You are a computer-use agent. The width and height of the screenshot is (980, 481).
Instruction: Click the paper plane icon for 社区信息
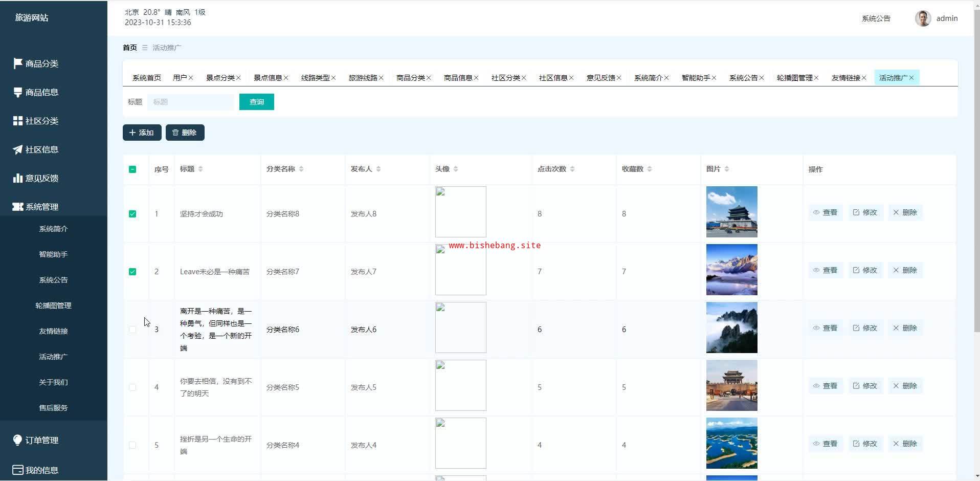18,149
